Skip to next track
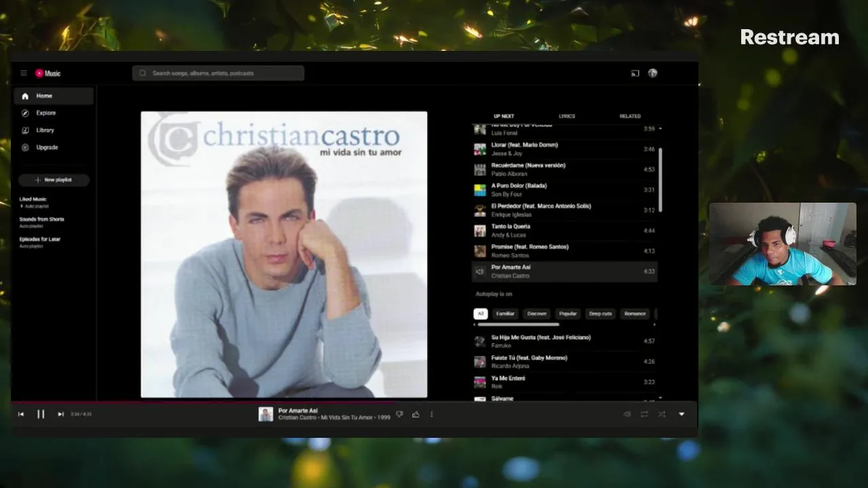 point(60,414)
